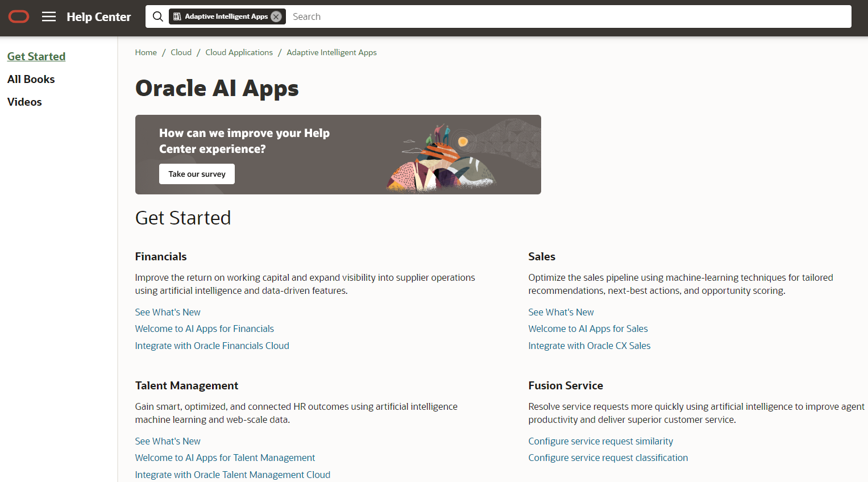Click Integrate with Oracle Talent Management Cloud

click(232, 474)
